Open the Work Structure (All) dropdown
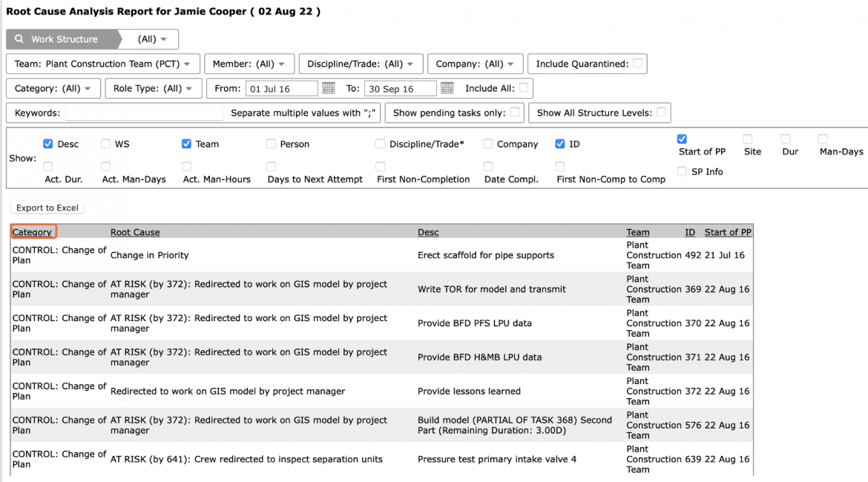This screenshot has width=868, height=482. (151, 39)
